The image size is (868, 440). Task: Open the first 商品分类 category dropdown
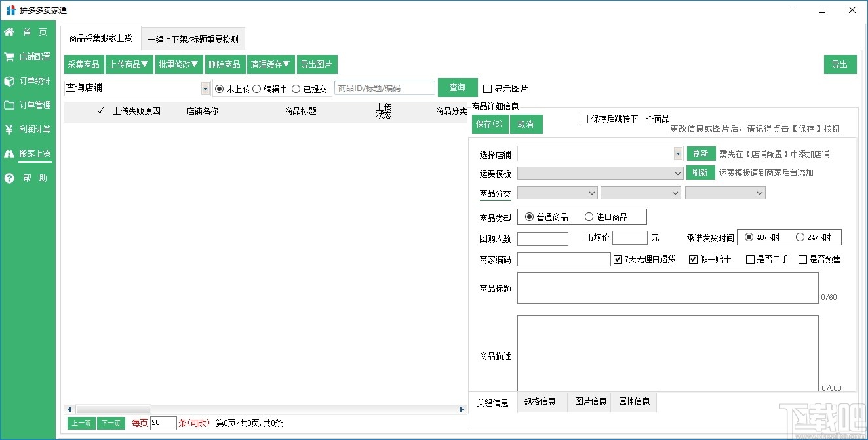[x=593, y=193]
